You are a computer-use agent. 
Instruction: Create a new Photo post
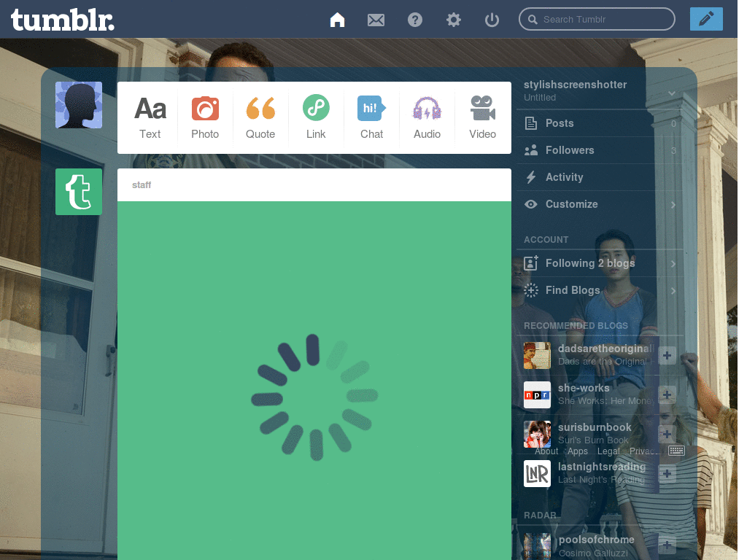(x=205, y=117)
